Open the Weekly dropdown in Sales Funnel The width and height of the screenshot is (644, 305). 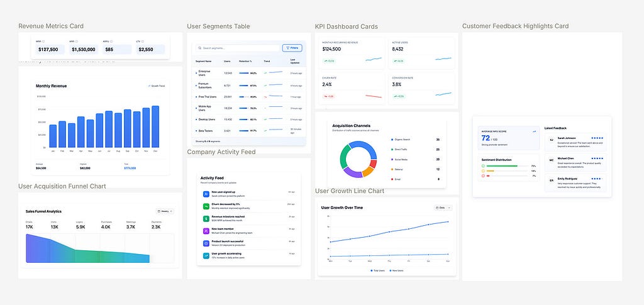(x=165, y=211)
